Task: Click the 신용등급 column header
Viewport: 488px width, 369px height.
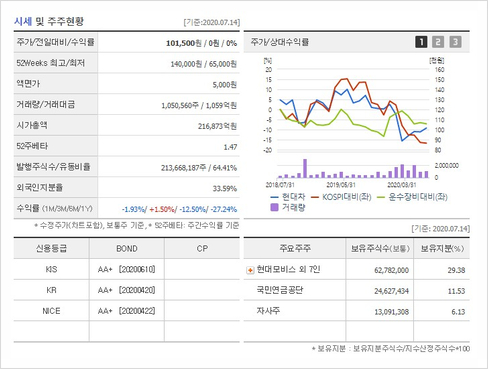Action: pos(51,249)
